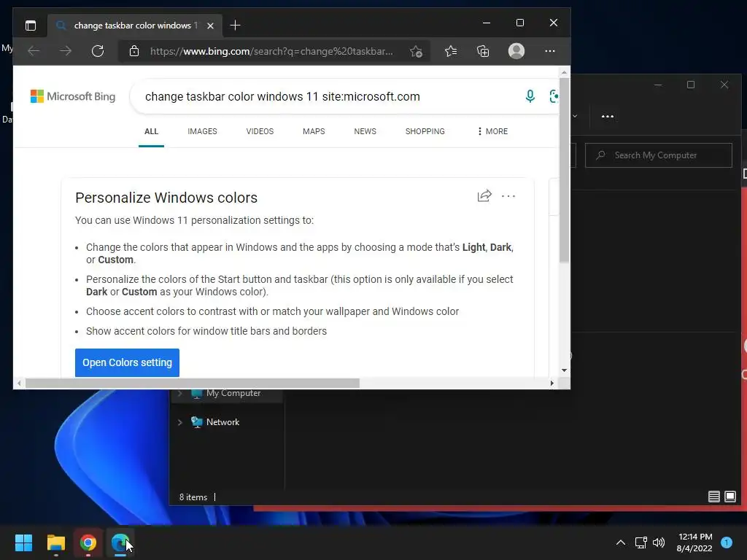Click the Edge forward arrow
This screenshot has height=560, width=747.
(x=66, y=51)
